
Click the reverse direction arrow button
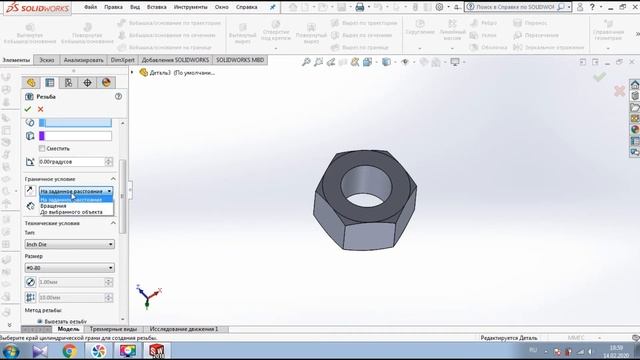tap(30, 191)
